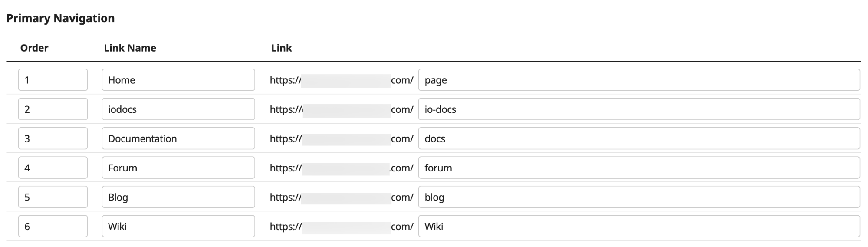This screenshot has width=868, height=247.
Task: Click the Order field containing 1
Action: tap(53, 80)
